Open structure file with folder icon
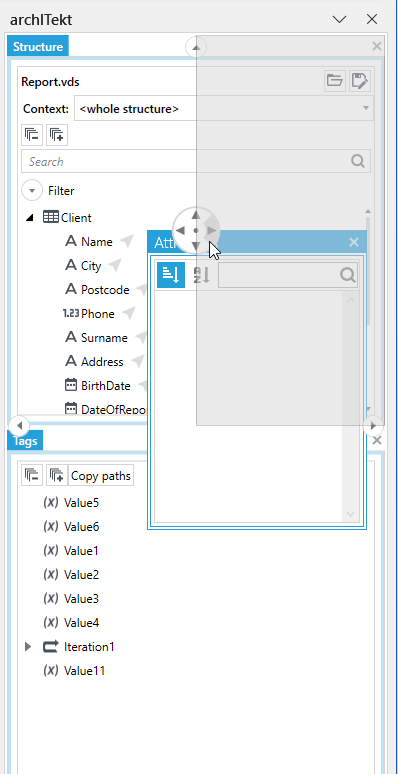This screenshot has width=398, height=774. coord(334,80)
